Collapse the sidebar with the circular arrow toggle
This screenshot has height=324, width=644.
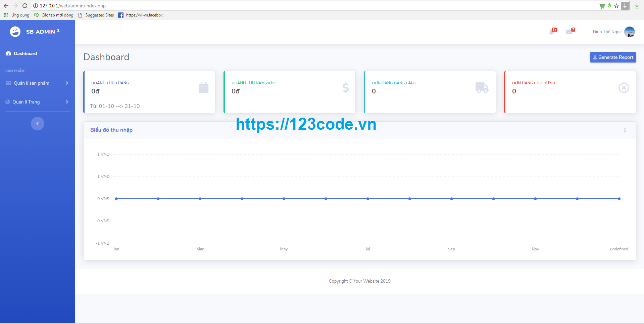click(37, 123)
